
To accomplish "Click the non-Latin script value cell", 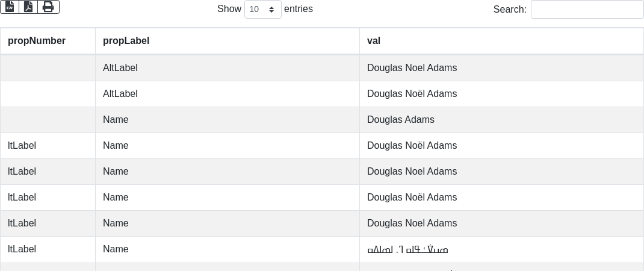I will click(407, 249).
